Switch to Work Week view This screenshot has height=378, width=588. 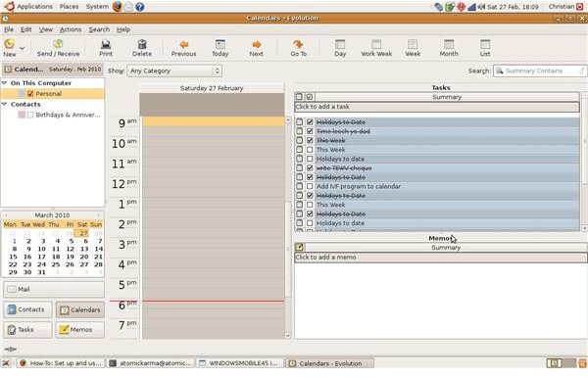tap(376, 48)
